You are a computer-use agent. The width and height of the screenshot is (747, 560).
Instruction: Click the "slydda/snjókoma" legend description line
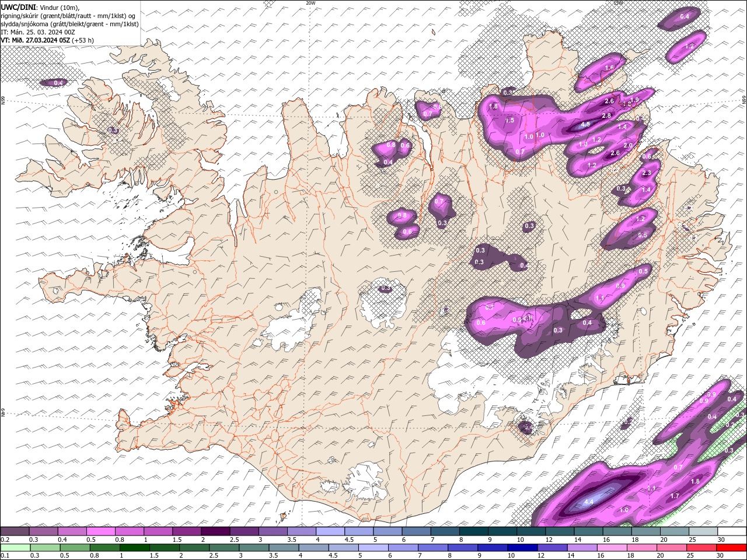click(69, 24)
